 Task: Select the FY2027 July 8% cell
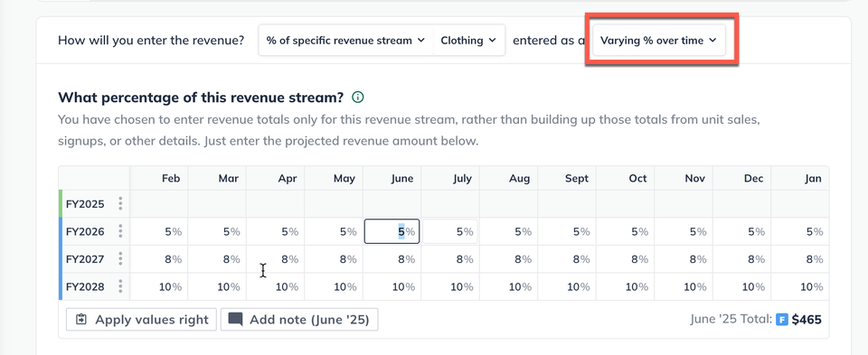coord(450,258)
